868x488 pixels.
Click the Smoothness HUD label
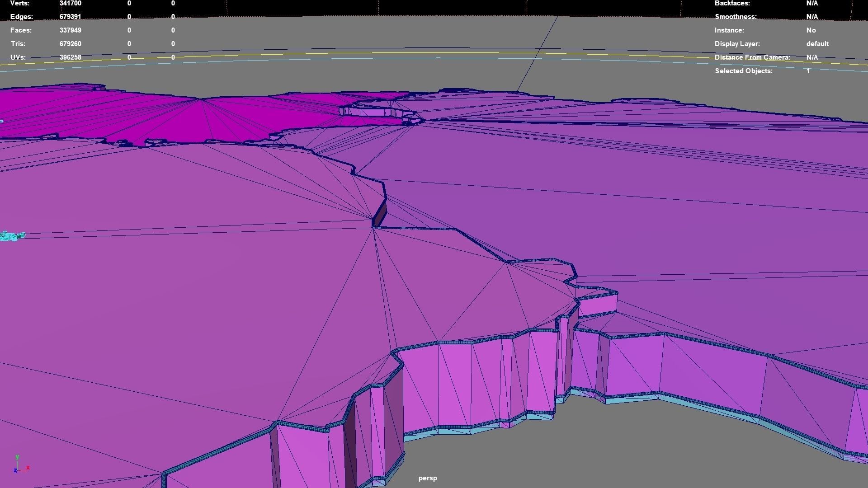point(735,17)
